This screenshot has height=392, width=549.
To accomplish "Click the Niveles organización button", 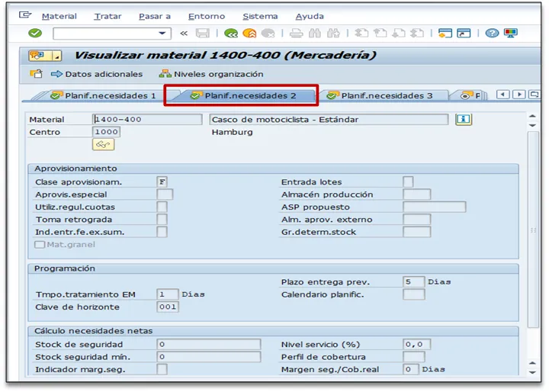I will coord(211,74).
